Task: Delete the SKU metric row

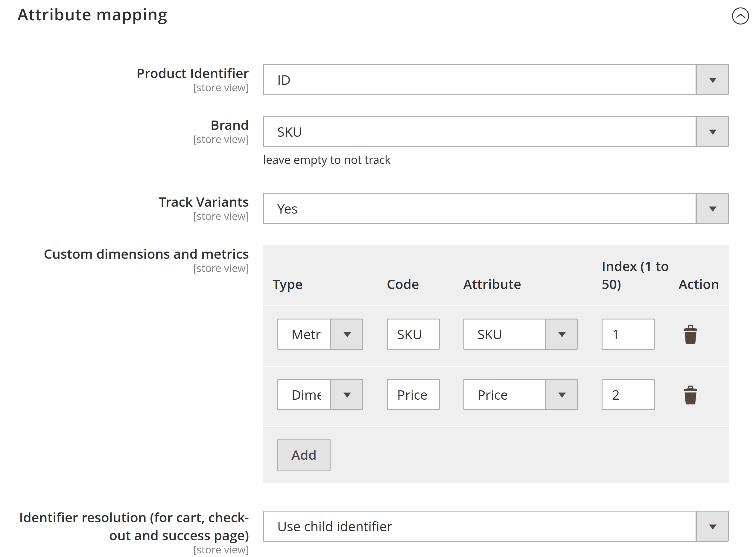Action: [690, 334]
